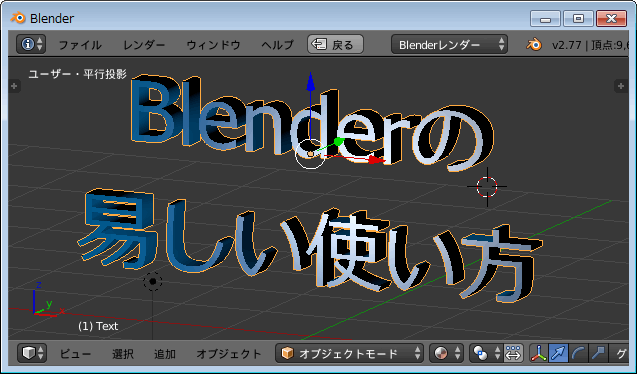Expand the right properties plus tab
The width and height of the screenshot is (637, 374).
click(x=621, y=86)
